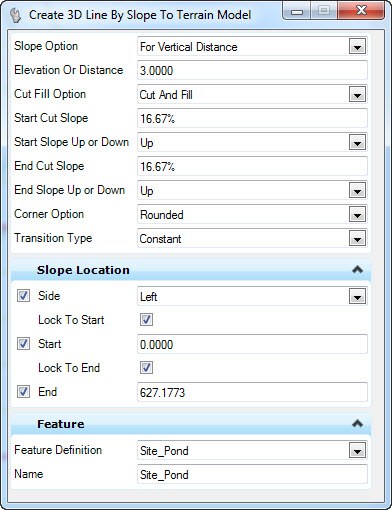Viewport: 392px width, 510px height.
Task: Click the End Cut Slope field
Action: tap(252, 166)
